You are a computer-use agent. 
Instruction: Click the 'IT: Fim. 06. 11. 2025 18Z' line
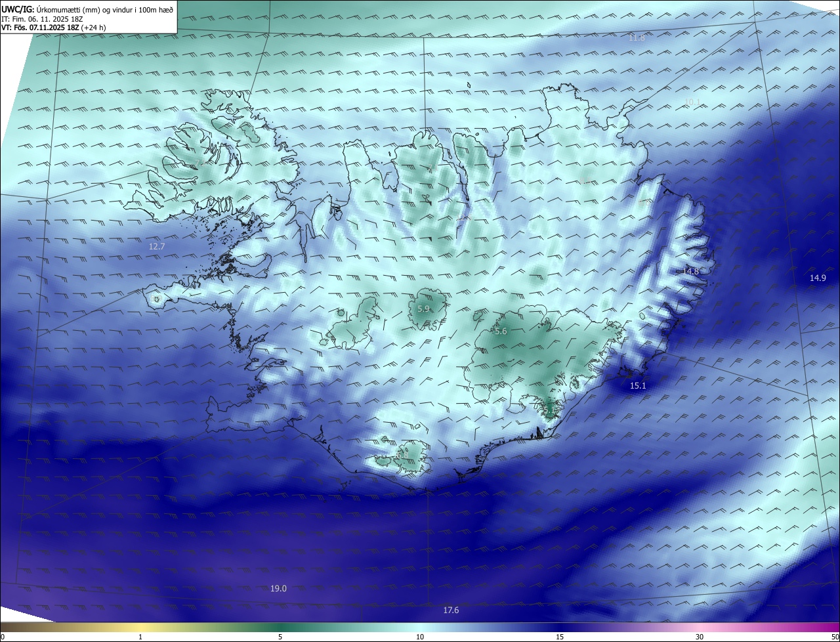click(x=43, y=19)
